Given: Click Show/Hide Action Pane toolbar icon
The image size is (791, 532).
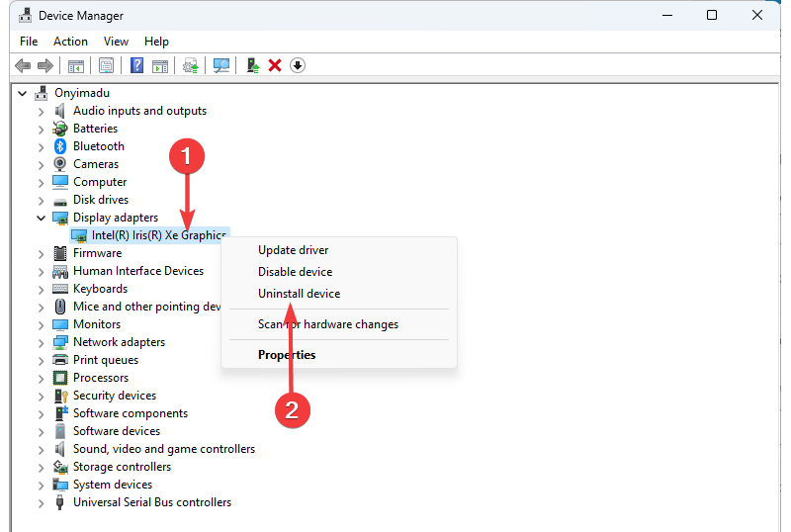Looking at the screenshot, I should point(160,65).
